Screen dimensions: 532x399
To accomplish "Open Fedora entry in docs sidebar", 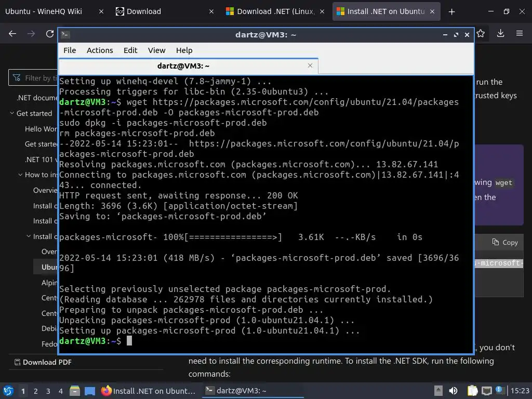I will pos(49,344).
